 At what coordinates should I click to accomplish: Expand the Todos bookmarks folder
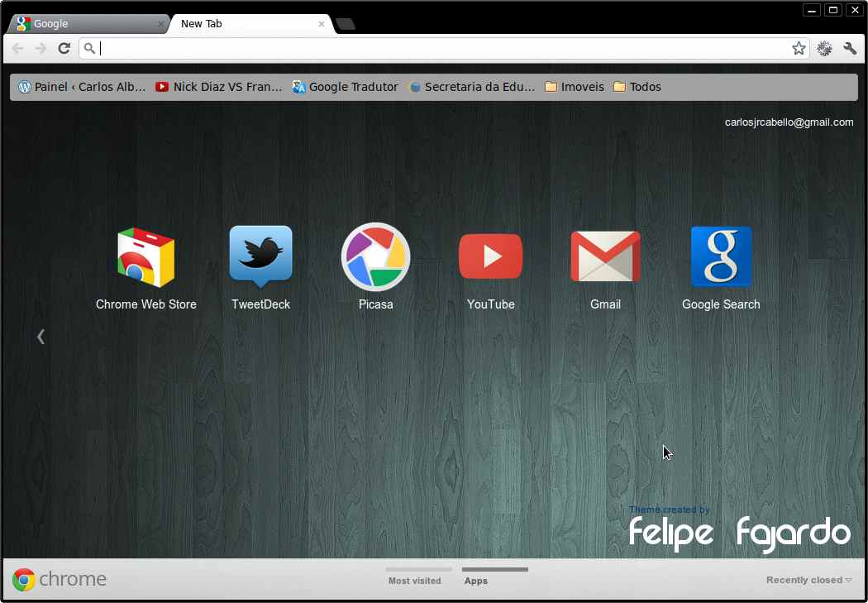[637, 87]
